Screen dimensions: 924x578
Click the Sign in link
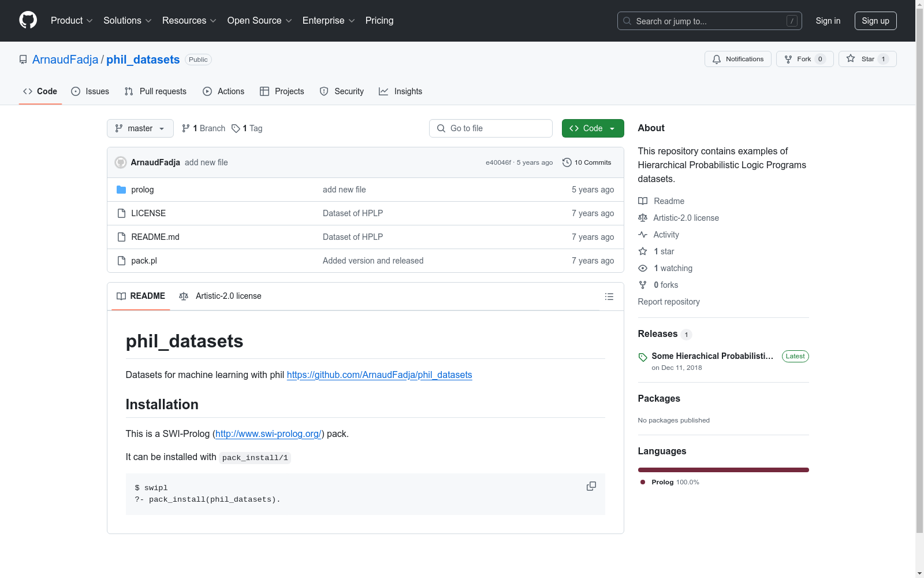click(x=828, y=21)
